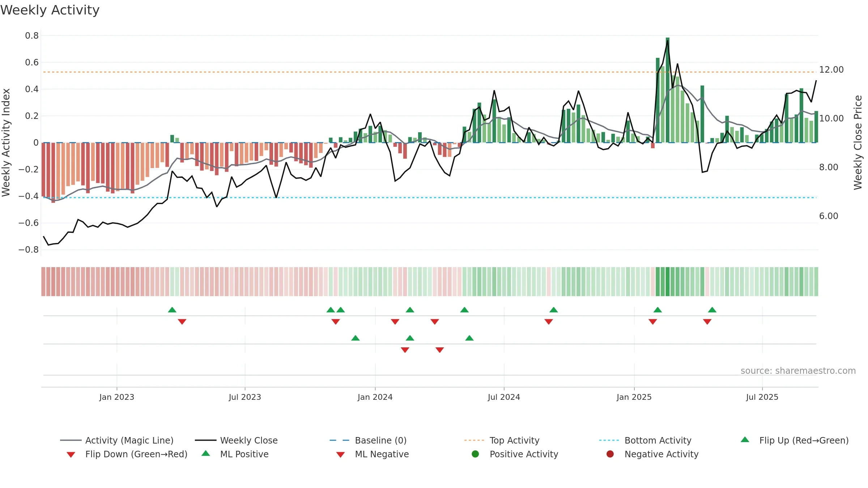Click the Jul 2025 axis label
Image resolution: width=868 pixels, height=488 pixels.
(x=762, y=397)
